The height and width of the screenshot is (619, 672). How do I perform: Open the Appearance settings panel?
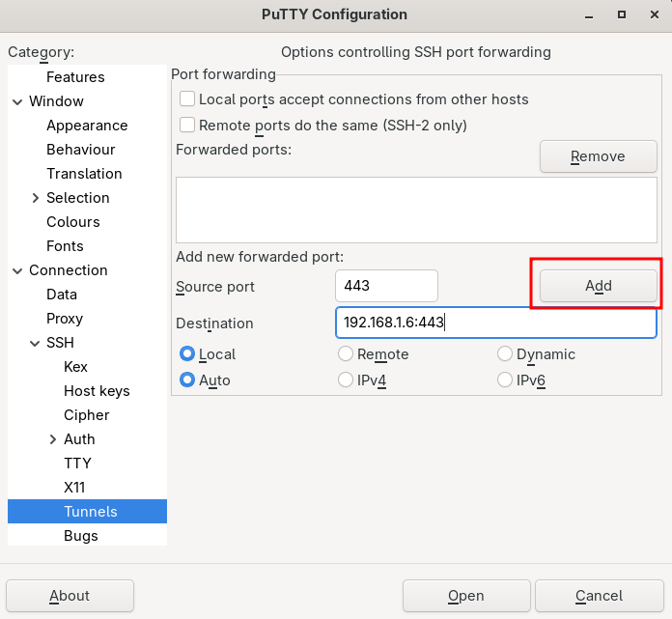(87, 126)
